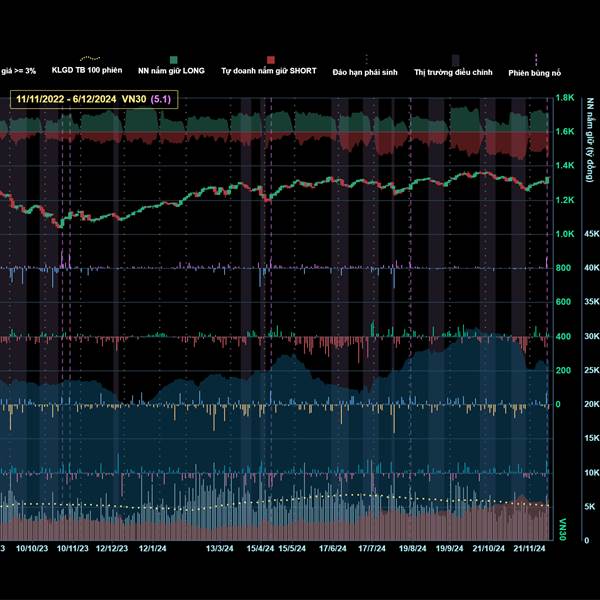Click the 1.4K value on the green axis
Image resolution: width=600 pixels, height=600 pixels.
(565, 166)
